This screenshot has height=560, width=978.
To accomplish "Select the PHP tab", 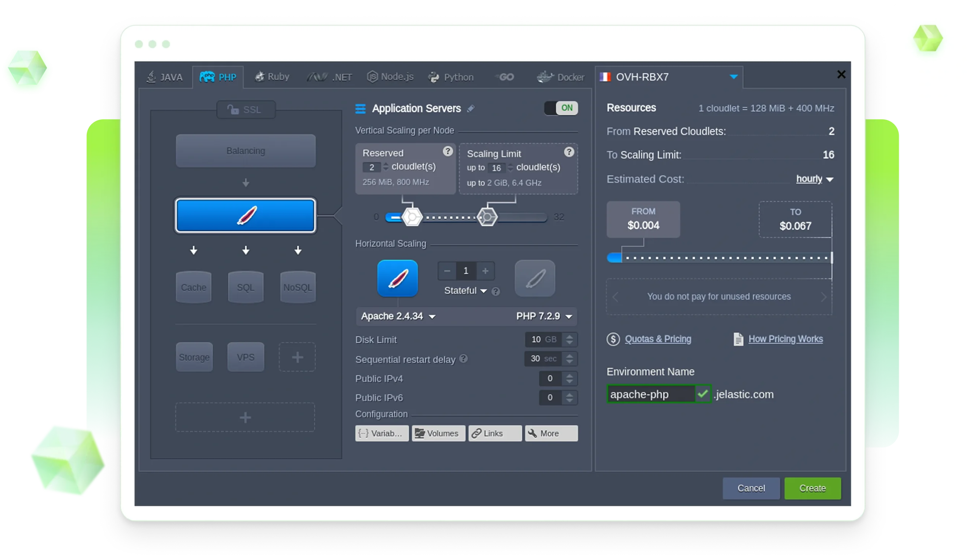I will (x=218, y=77).
